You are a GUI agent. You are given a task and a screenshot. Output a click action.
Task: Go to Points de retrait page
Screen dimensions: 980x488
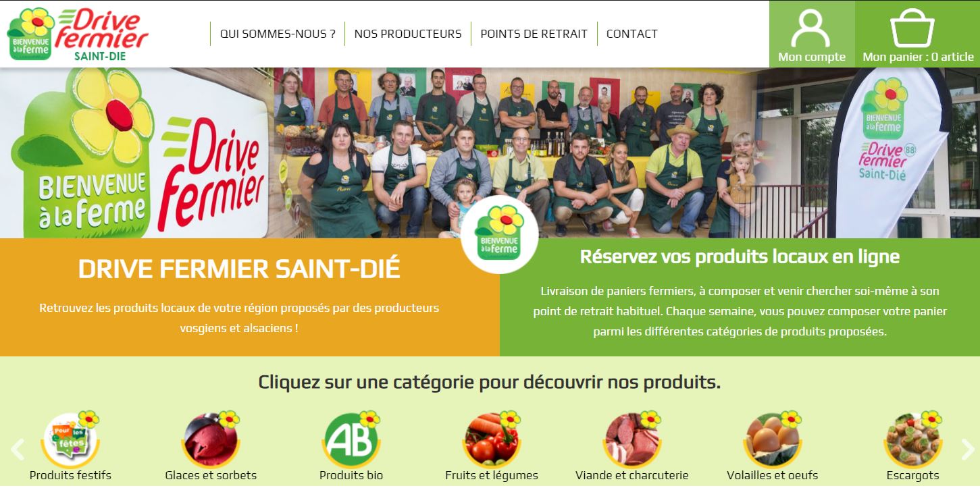pos(534,34)
